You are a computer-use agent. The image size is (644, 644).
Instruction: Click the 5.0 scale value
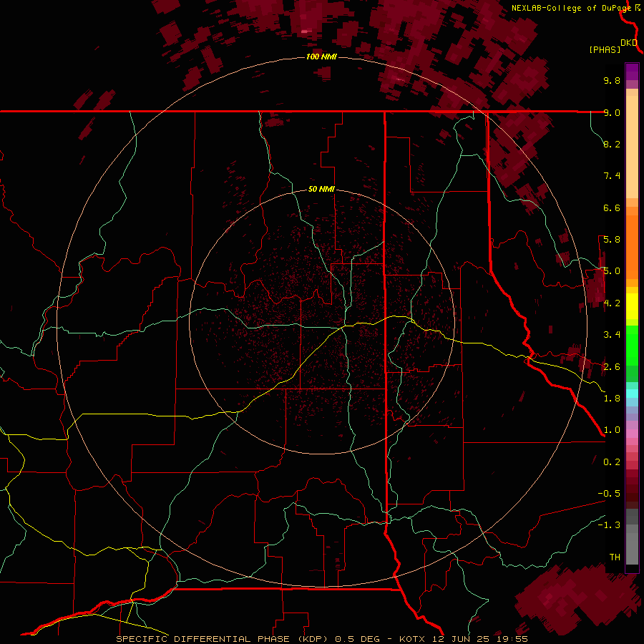tap(612, 271)
